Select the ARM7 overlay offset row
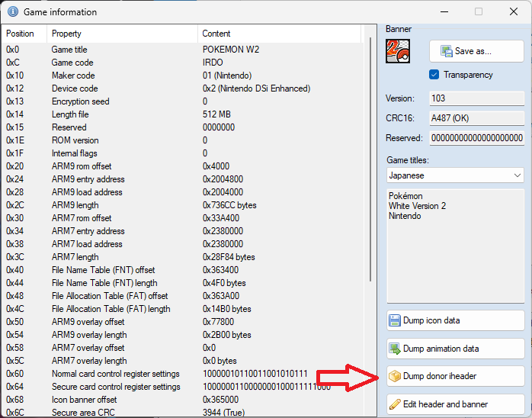Viewport: 532px width, 418px height. pyautogui.click(x=181, y=348)
